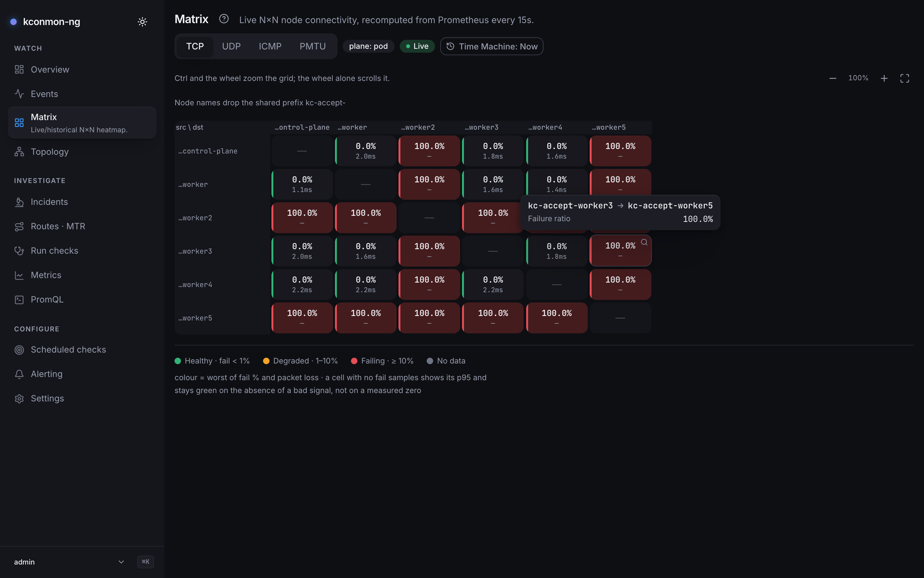Expand the admin user menu chevron
This screenshot has height=578, width=924.
coord(121,562)
